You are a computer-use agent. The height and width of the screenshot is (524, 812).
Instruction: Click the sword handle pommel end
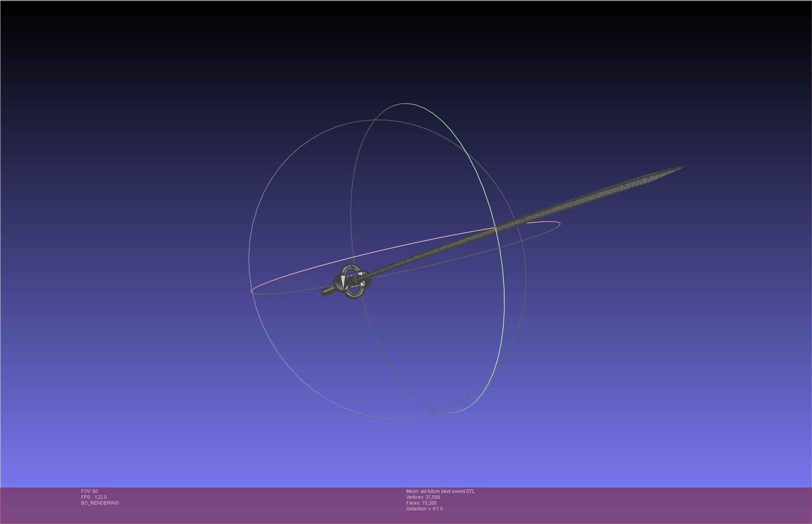324,292
